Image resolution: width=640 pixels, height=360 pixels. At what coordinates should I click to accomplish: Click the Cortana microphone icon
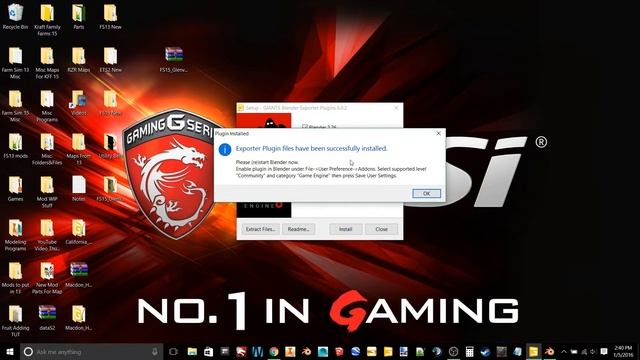(x=155, y=351)
